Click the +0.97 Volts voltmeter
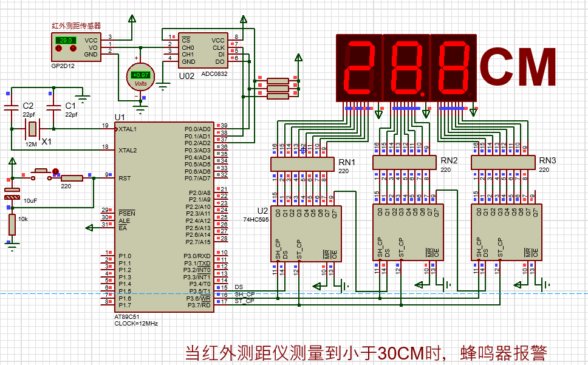The image size is (588, 365). click(x=141, y=77)
